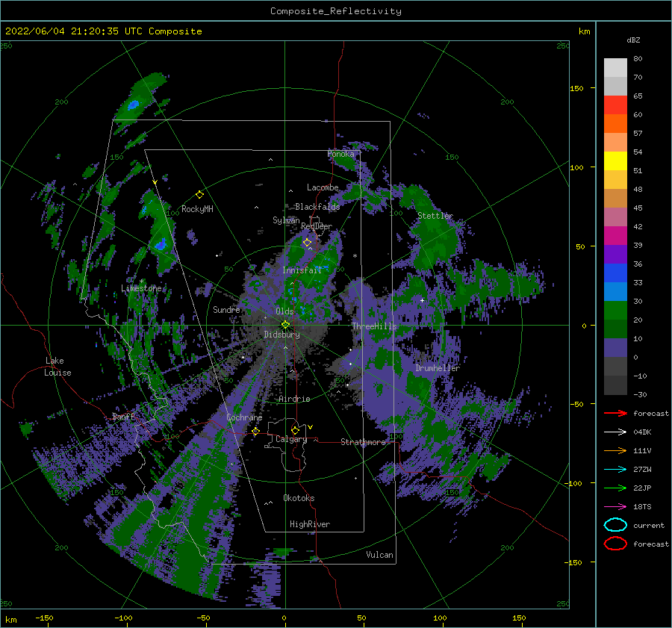Click the Sundre city label

click(x=226, y=309)
